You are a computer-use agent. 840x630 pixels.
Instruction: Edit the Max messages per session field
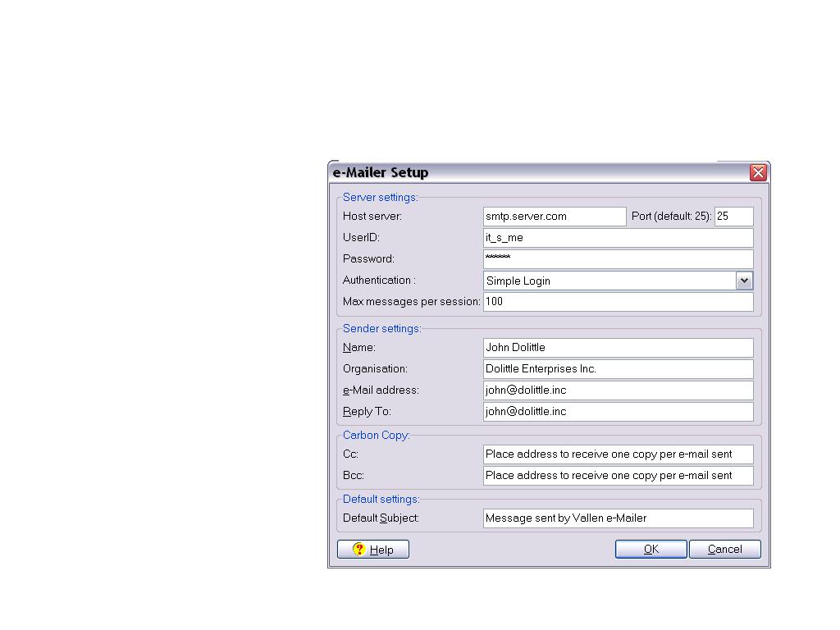pyautogui.click(x=618, y=302)
